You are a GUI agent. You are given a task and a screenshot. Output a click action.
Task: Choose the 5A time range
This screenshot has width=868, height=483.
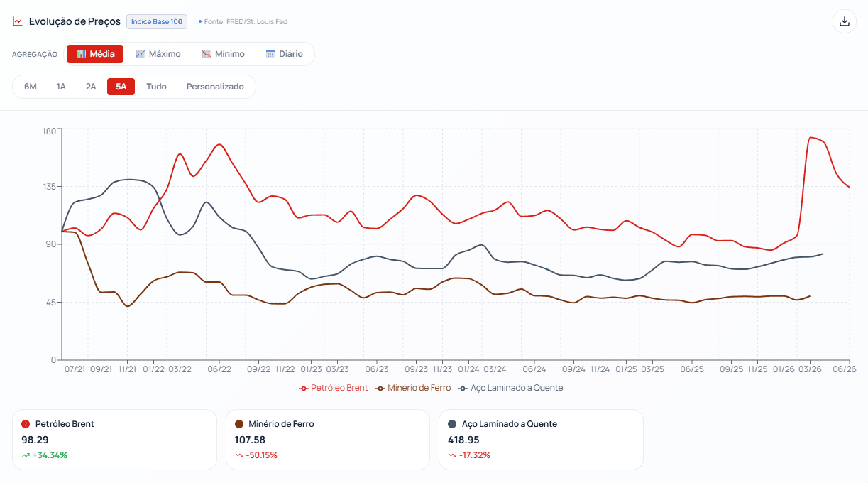click(121, 87)
